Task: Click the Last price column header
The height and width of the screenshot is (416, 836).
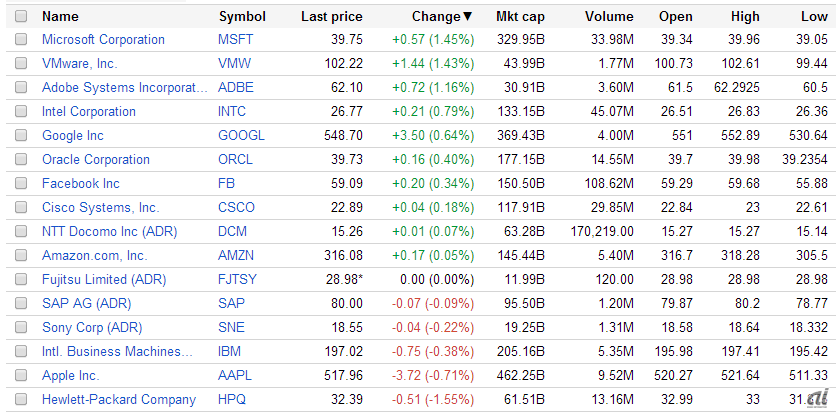Action: pyautogui.click(x=331, y=16)
